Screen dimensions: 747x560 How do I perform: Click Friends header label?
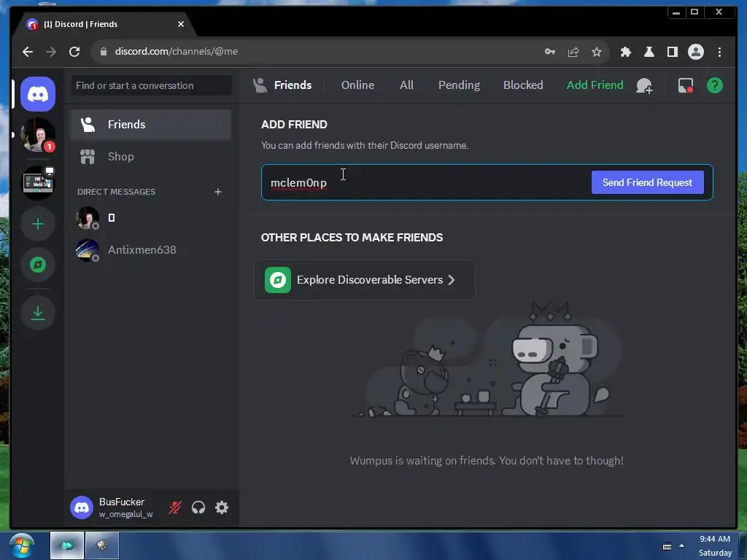[x=293, y=85]
